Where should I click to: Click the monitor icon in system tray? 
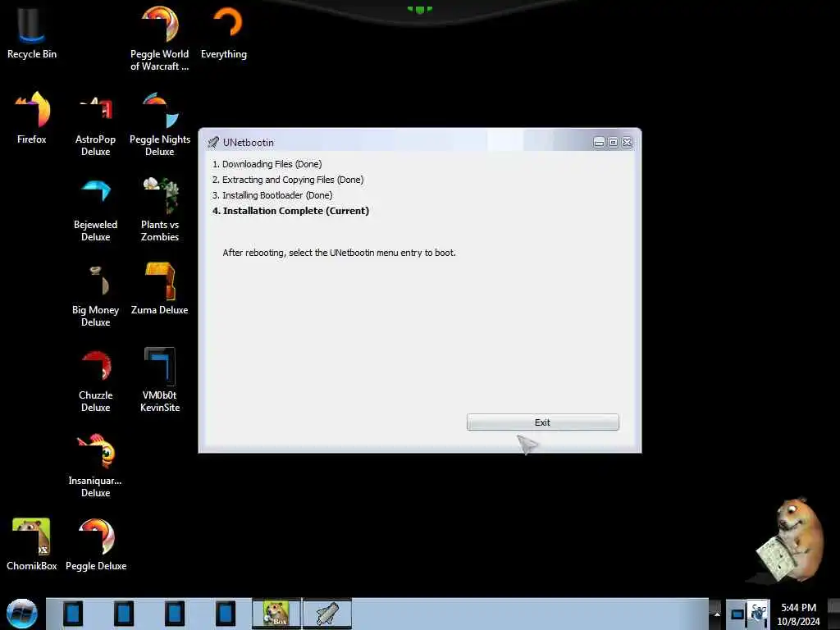coord(737,614)
